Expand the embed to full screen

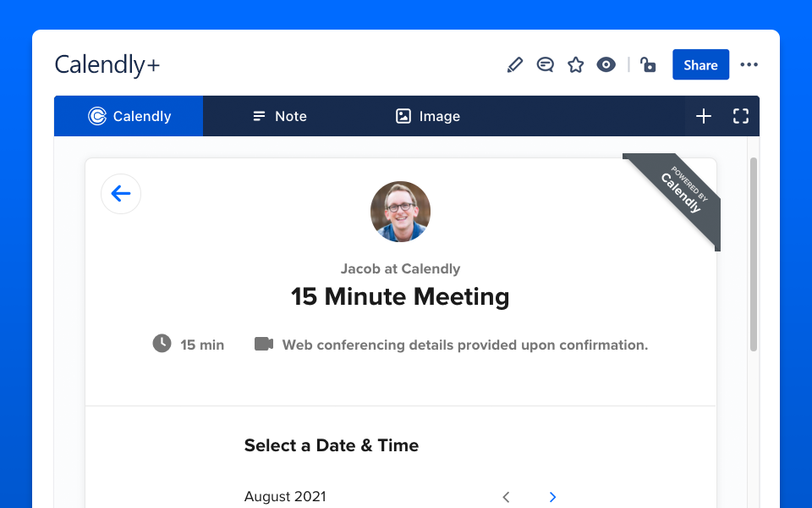point(741,116)
